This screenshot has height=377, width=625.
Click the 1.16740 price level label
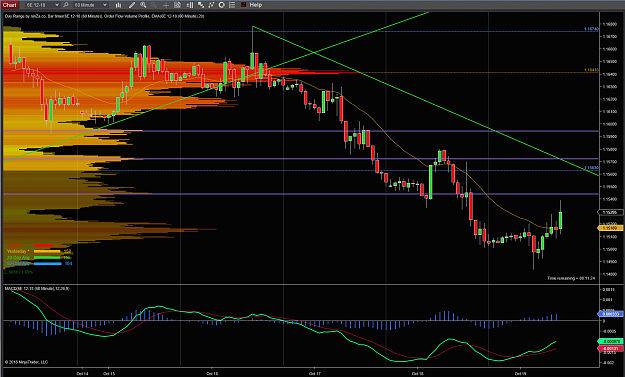tap(591, 29)
